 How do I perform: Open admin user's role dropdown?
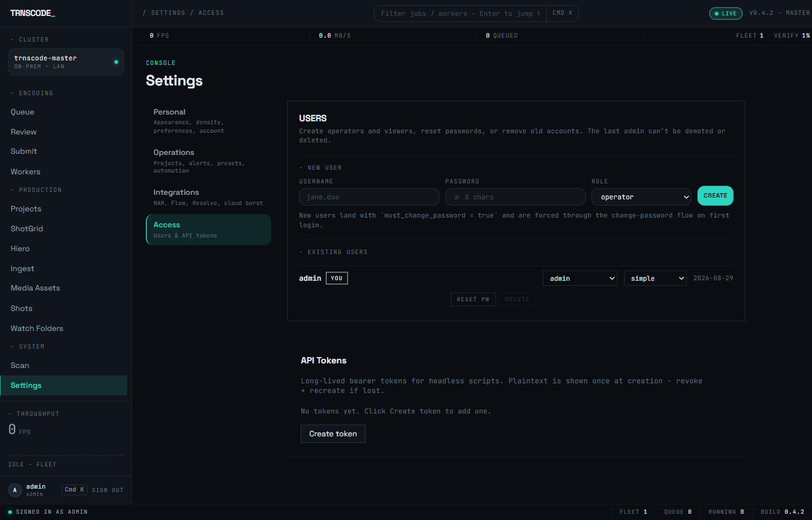point(580,278)
